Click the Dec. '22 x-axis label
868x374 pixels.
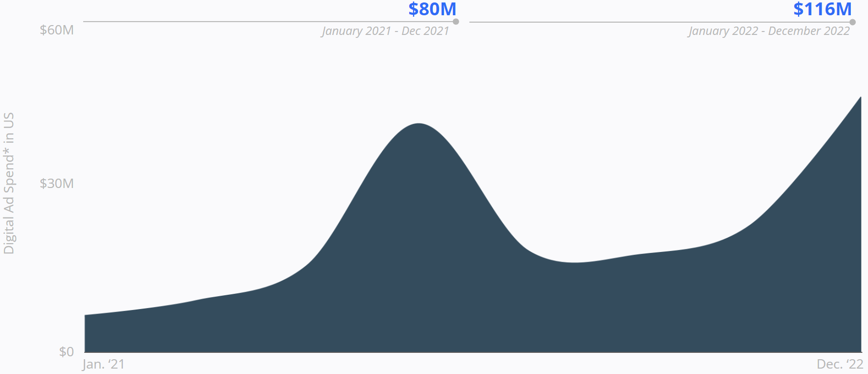pyautogui.click(x=840, y=364)
